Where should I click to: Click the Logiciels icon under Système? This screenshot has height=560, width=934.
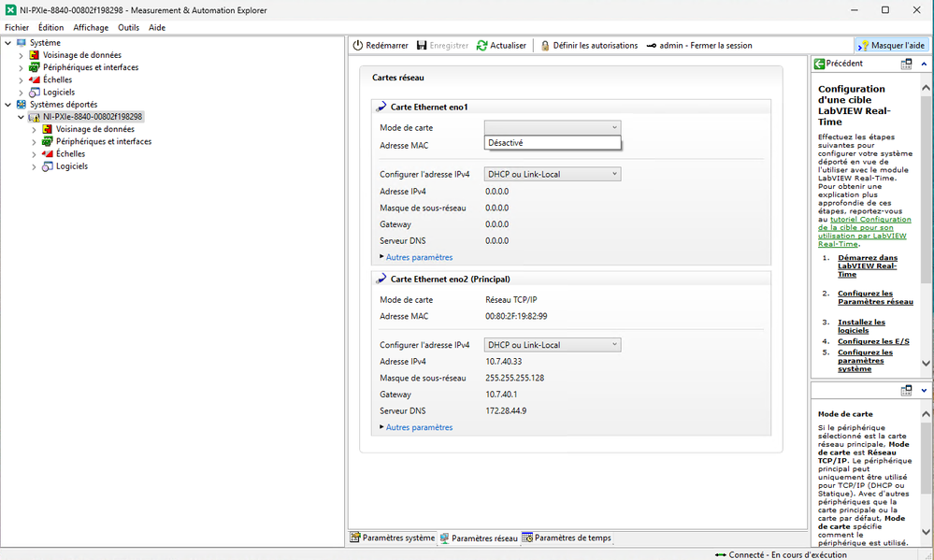tap(35, 93)
